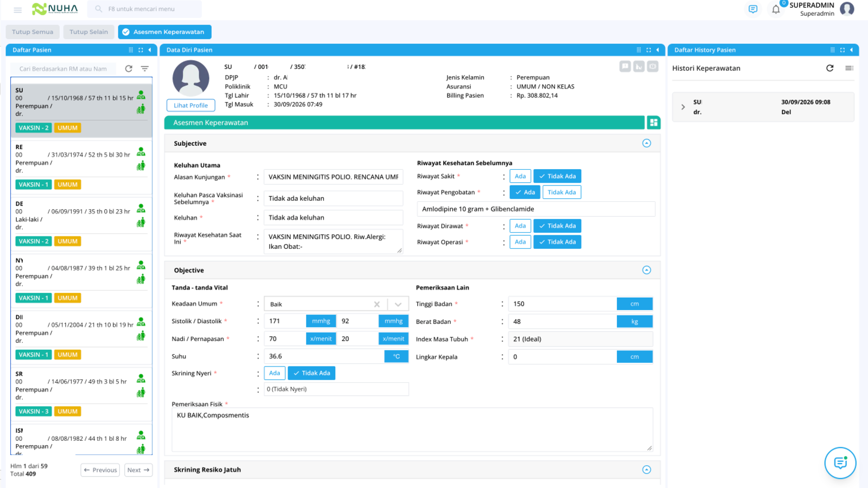Open the Histori Keperawatan list options icon
The image size is (868, 488).
coord(849,68)
